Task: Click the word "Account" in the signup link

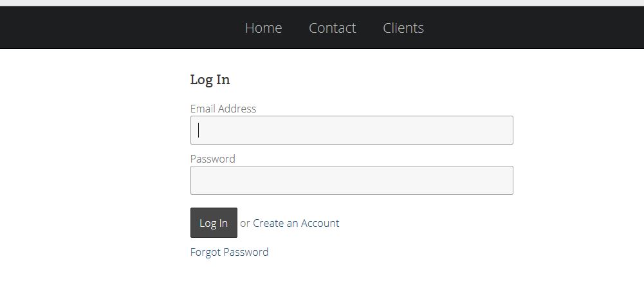Action: [320, 223]
